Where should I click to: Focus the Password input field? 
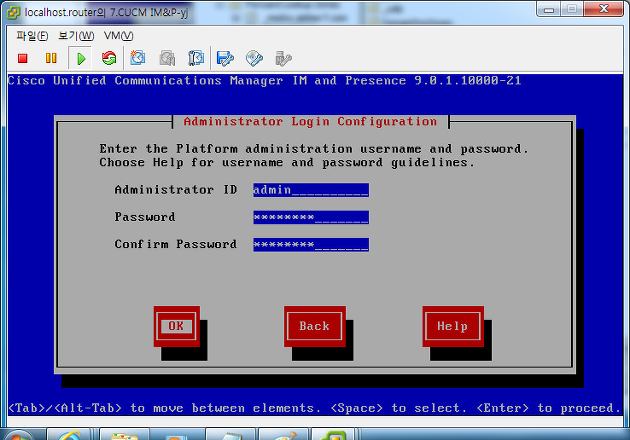(311, 217)
